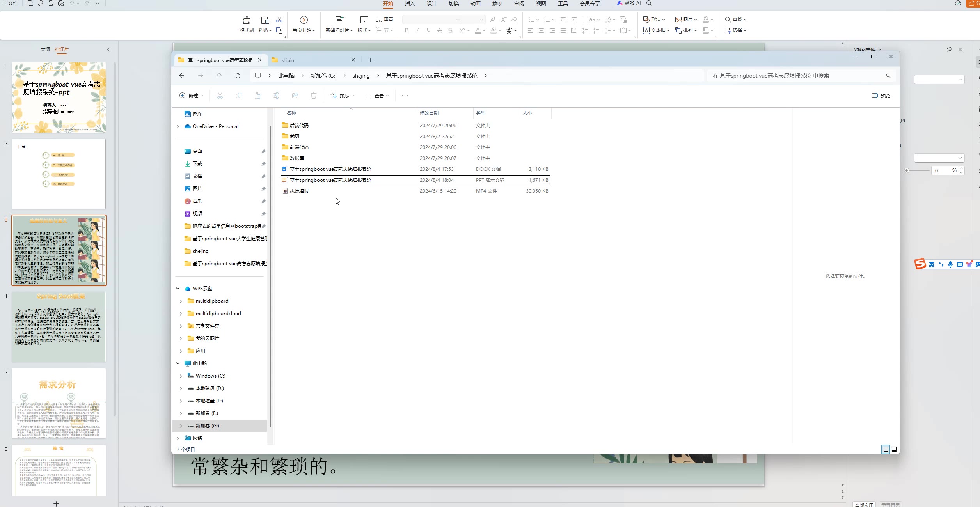The width and height of the screenshot is (980, 507).
Task: Collapse the WPS云盘 tree node
Action: point(178,289)
